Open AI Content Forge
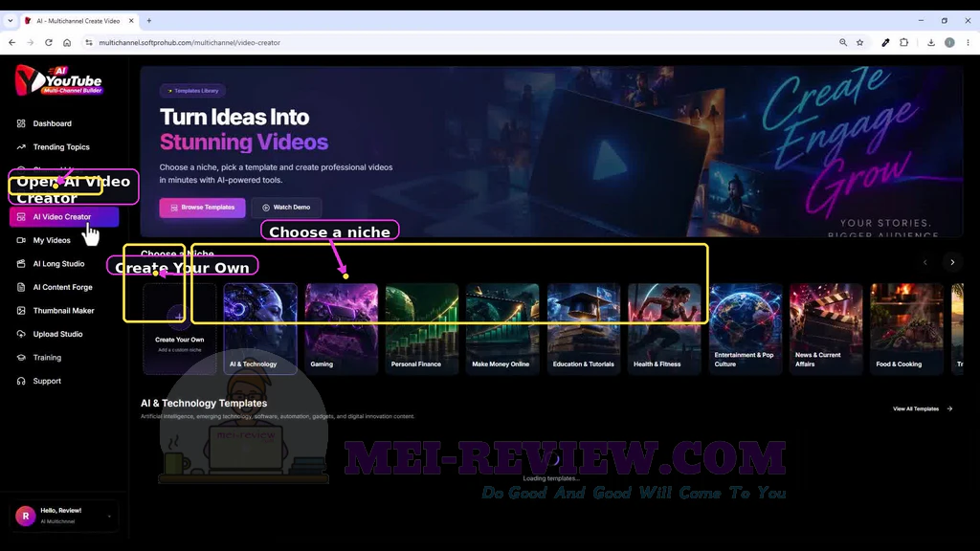Image resolution: width=980 pixels, height=551 pixels. [x=62, y=287]
